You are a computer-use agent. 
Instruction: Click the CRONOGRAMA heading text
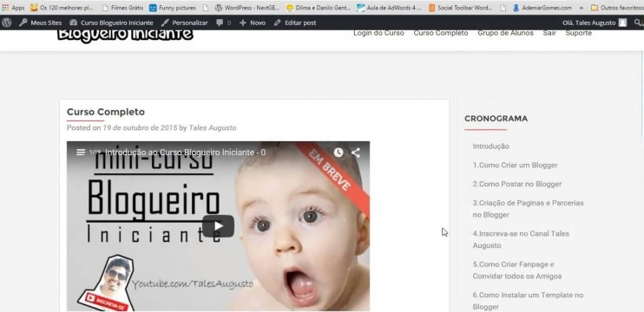(x=496, y=119)
